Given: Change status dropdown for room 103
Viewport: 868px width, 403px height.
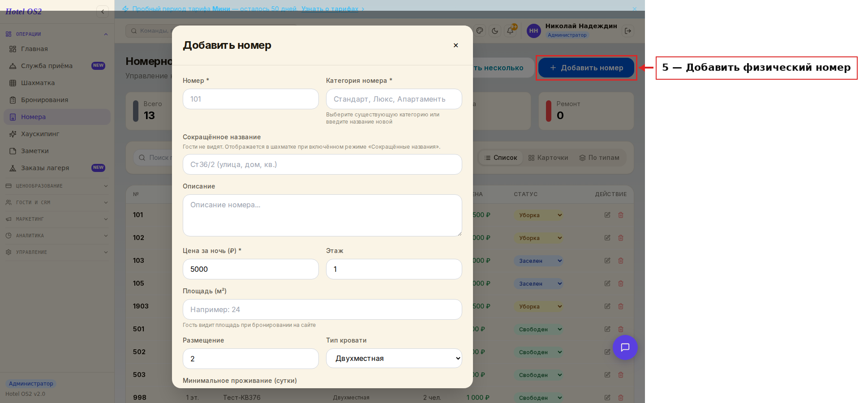Looking at the screenshot, I should [x=538, y=261].
